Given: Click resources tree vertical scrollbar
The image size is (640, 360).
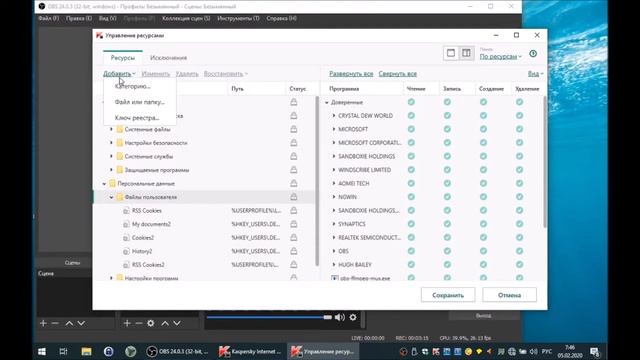Looking at the screenshot, I should [x=317, y=182].
